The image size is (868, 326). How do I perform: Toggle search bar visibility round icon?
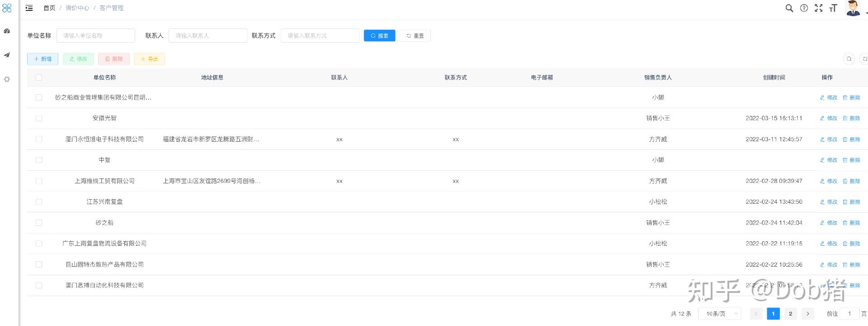click(849, 59)
